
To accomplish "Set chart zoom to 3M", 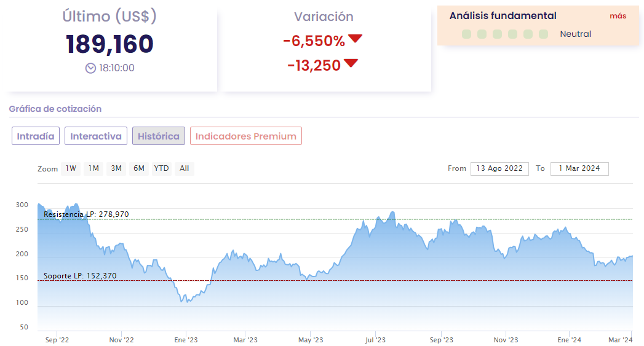I will coord(116,168).
